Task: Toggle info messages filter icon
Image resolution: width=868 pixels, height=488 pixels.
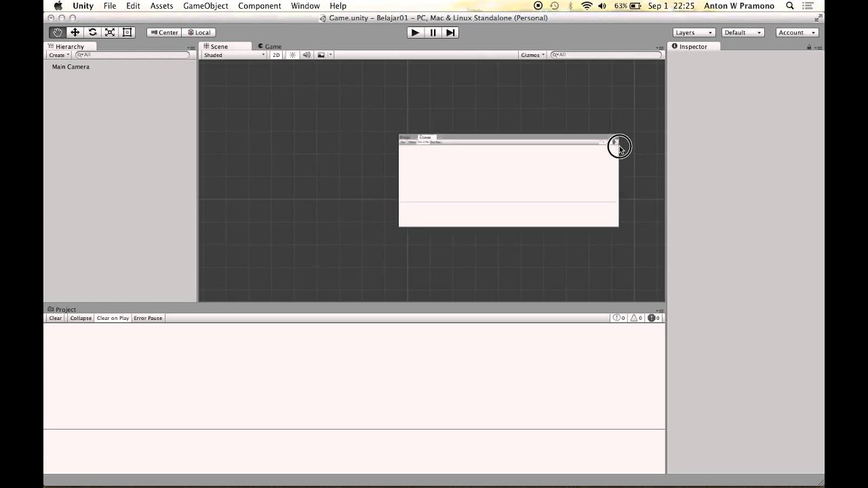Action: point(619,318)
